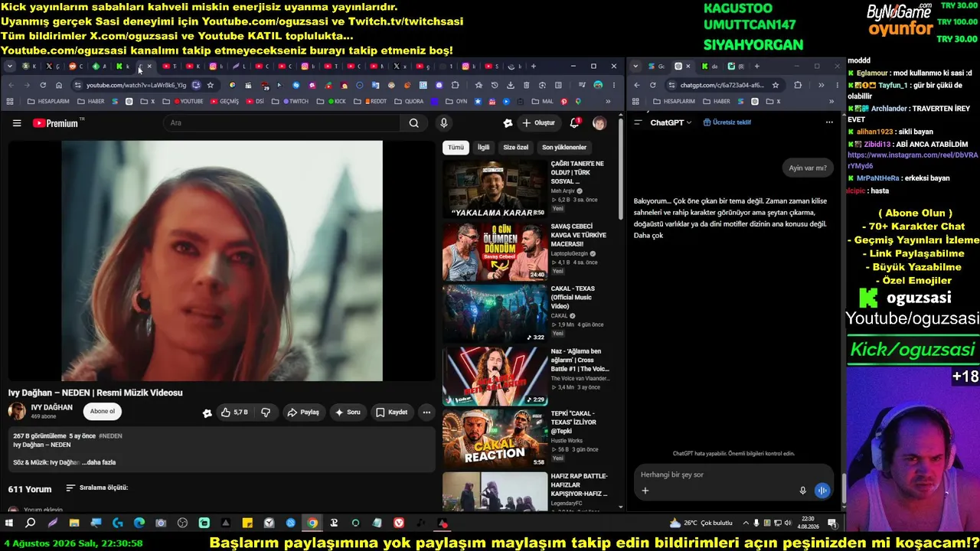
Task: Open Chrome menu in the YouTube window
Action: click(x=614, y=85)
